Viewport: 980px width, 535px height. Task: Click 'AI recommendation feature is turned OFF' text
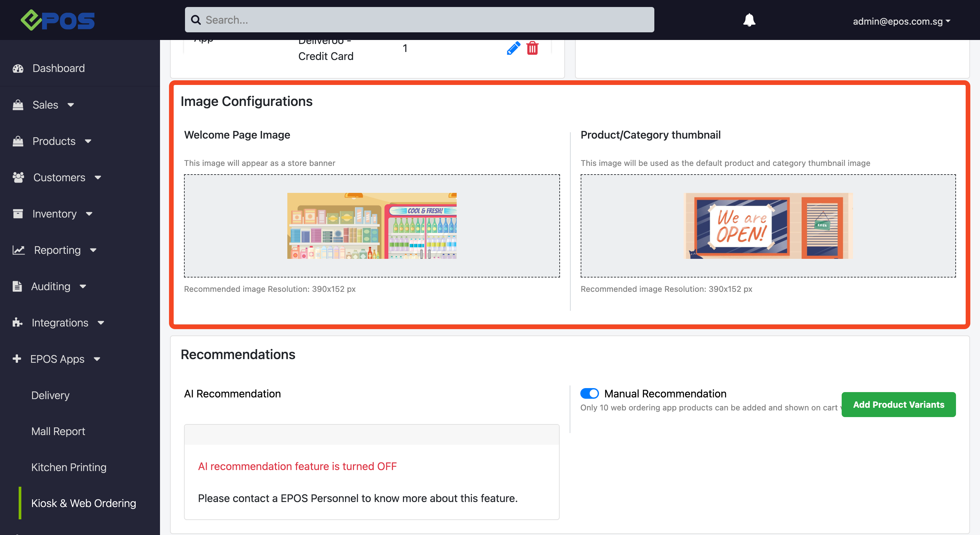pos(297,467)
